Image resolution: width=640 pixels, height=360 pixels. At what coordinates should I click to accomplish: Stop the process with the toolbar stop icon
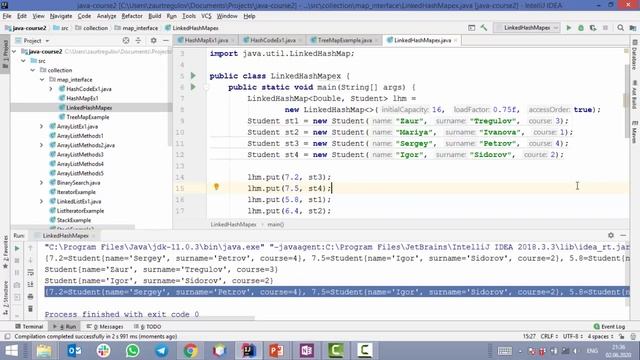click(605, 28)
